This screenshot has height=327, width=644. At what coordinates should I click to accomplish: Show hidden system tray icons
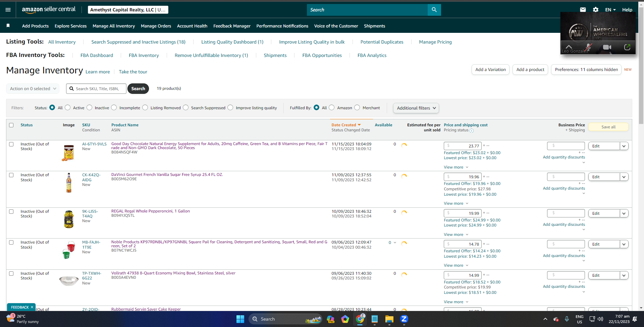point(545,319)
